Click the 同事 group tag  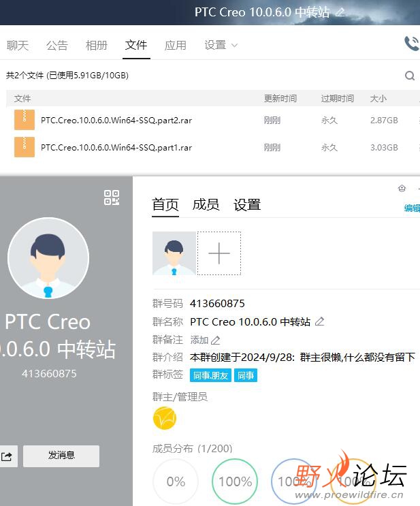pyautogui.click(x=246, y=375)
